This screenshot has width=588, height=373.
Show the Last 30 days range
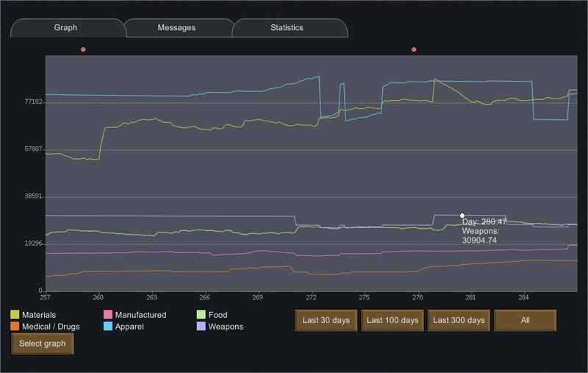(x=326, y=321)
